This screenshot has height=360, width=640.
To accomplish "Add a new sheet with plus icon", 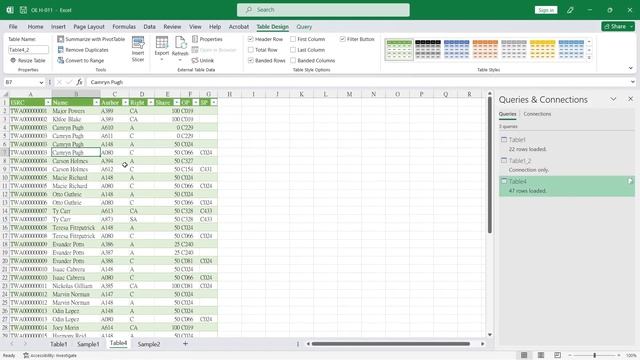I will point(185,344).
